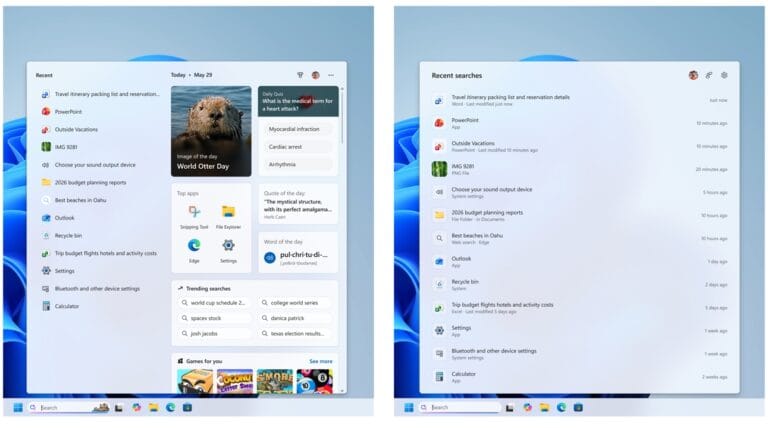
Task: Open IMG 9281 PNG file, Recent searches panel
Action: click(579, 169)
